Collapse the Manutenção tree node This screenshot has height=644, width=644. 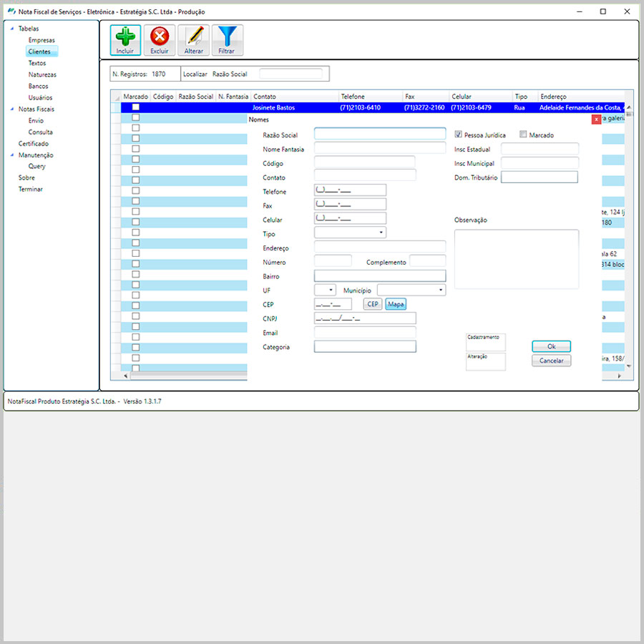(12, 155)
